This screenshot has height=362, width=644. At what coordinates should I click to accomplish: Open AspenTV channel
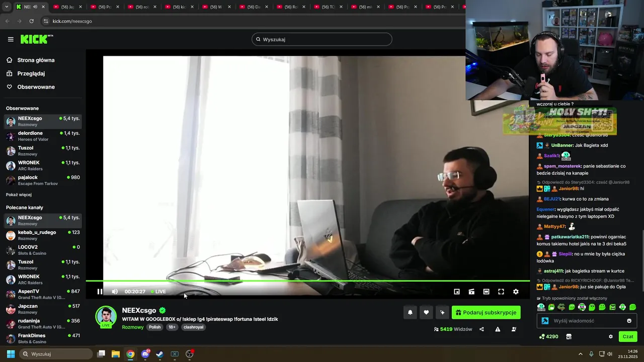click(43, 294)
